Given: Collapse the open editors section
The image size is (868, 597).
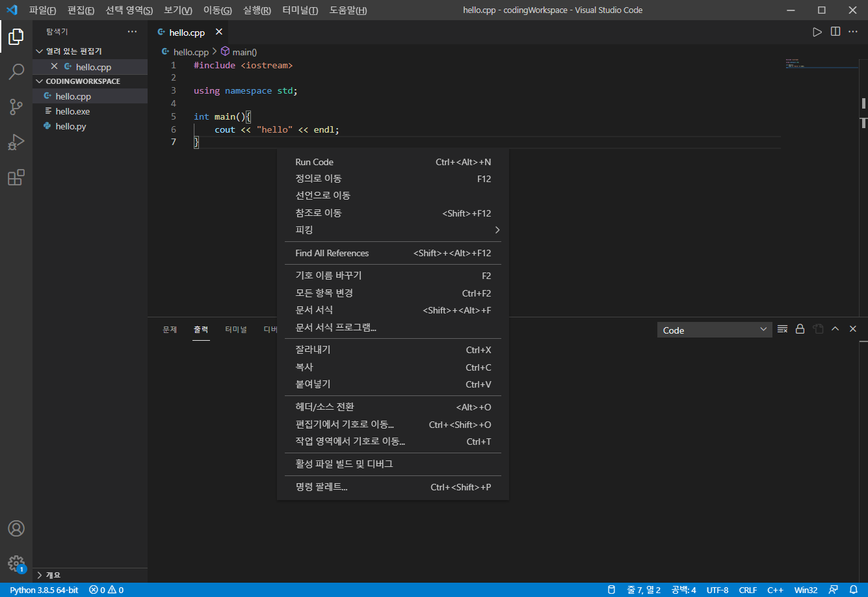Looking at the screenshot, I should coord(90,51).
